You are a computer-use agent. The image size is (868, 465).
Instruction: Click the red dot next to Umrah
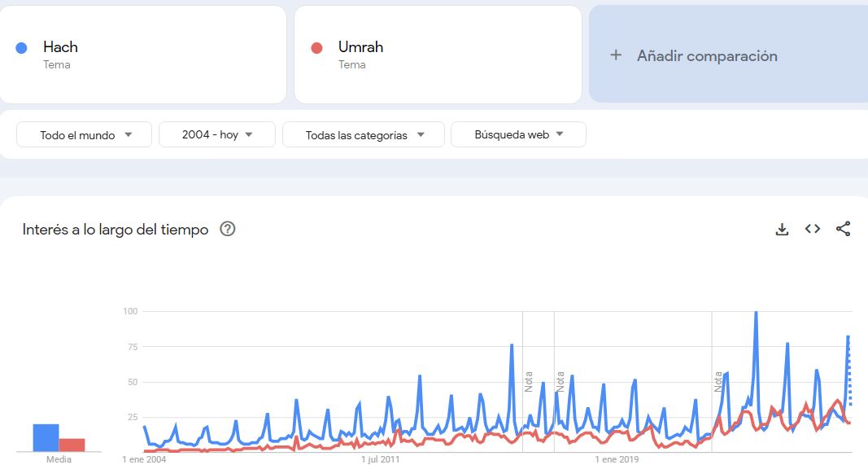[x=316, y=48]
